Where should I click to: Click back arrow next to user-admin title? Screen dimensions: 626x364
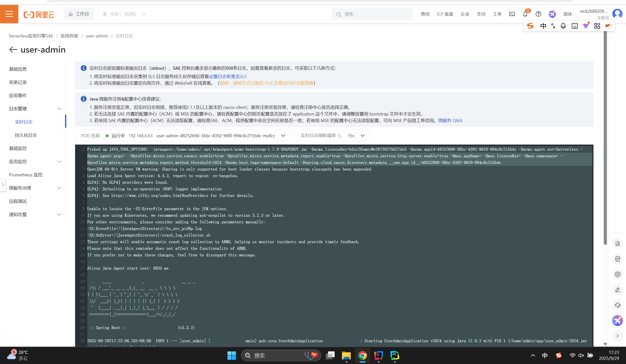pos(13,50)
